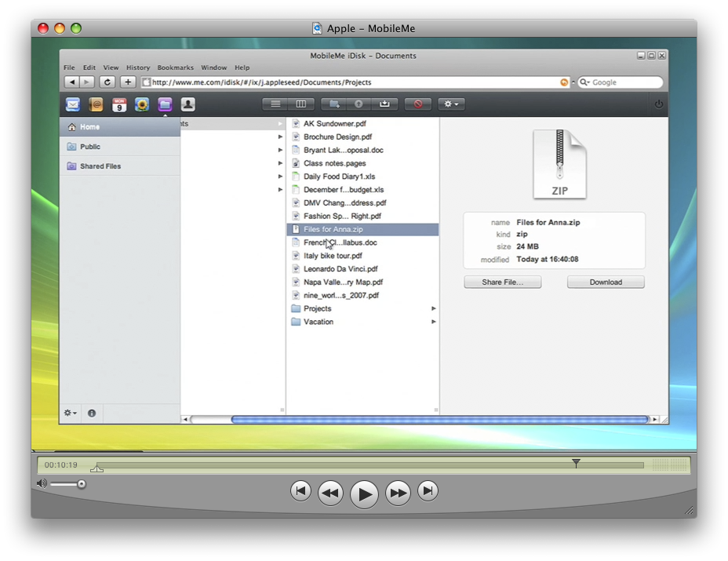Skip to the movie start
Image resolution: width=728 pixels, height=561 pixels.
pos(300,491)
